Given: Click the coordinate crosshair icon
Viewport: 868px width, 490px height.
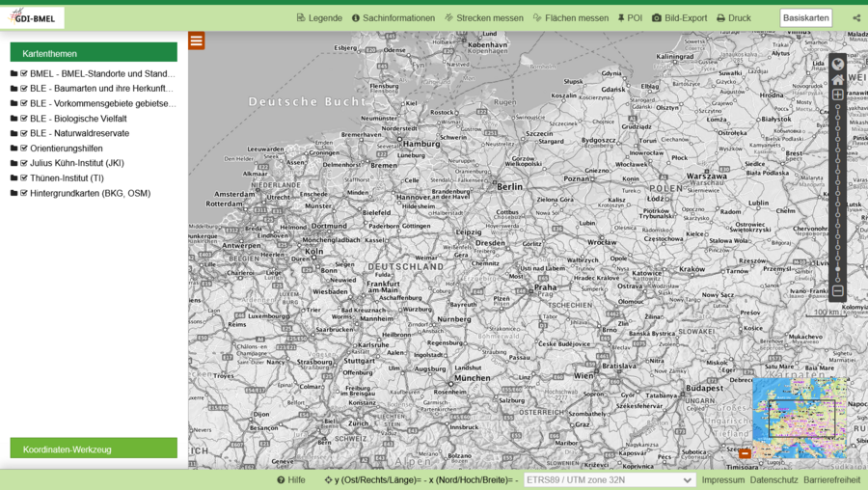Looking at the screenshot, I should (x=328, y=480).
